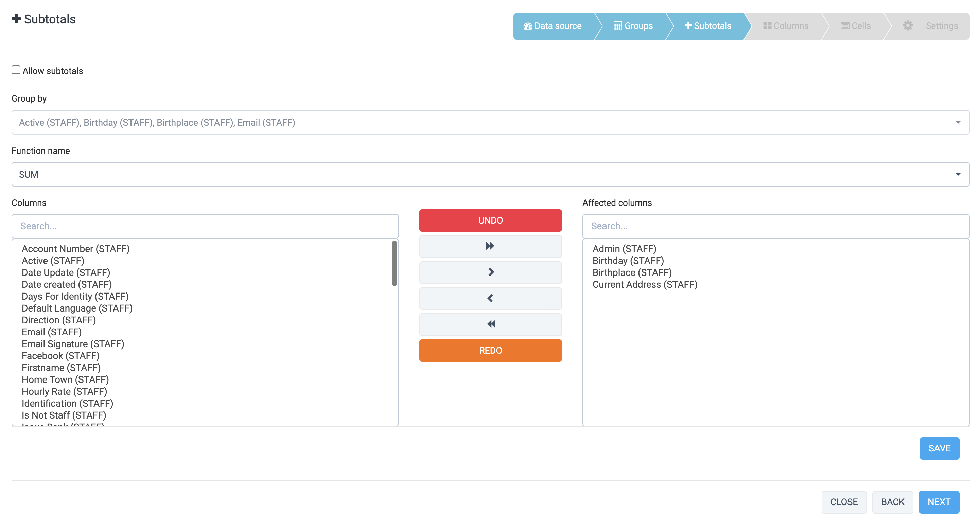Viewport: 980px width, 532px height.
Task: Enable the Allow subtotals checkbox
Action: (16, 70)
